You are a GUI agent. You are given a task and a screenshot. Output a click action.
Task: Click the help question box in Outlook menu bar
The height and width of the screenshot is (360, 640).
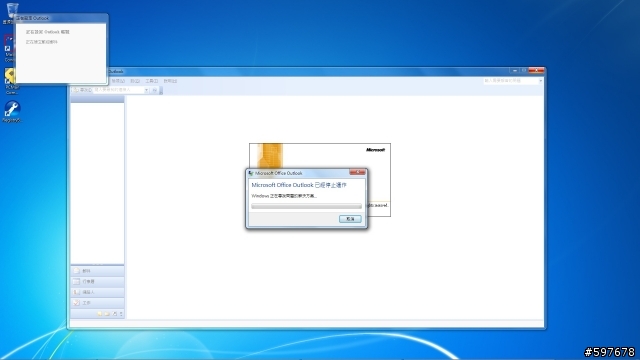[x=511, y=81]
